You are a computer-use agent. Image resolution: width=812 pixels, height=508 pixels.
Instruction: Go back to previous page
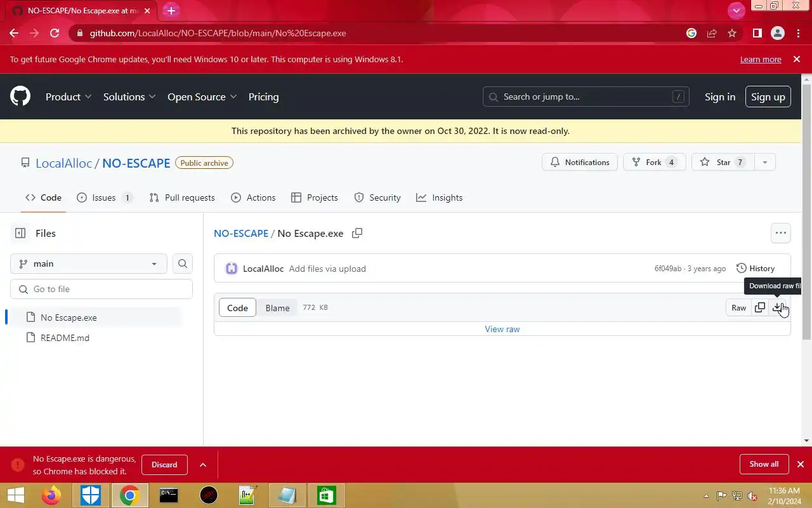click(14, 33)
